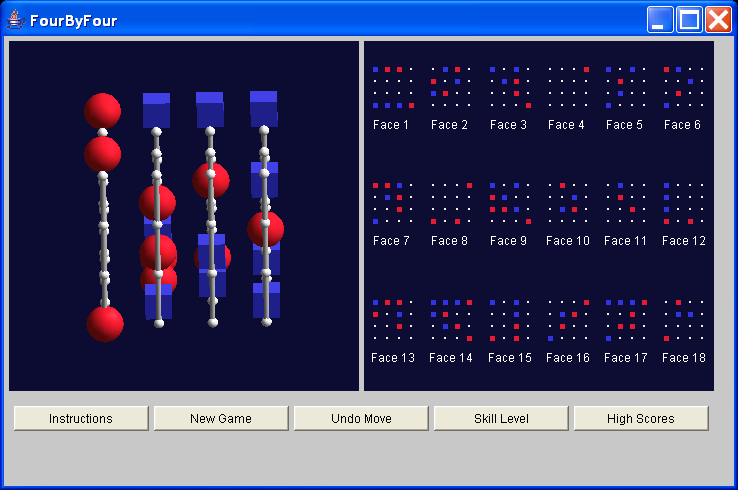Screen dimensions: 738x490
Task: Minimize the FourByFour window
Action: click(660, 20)
